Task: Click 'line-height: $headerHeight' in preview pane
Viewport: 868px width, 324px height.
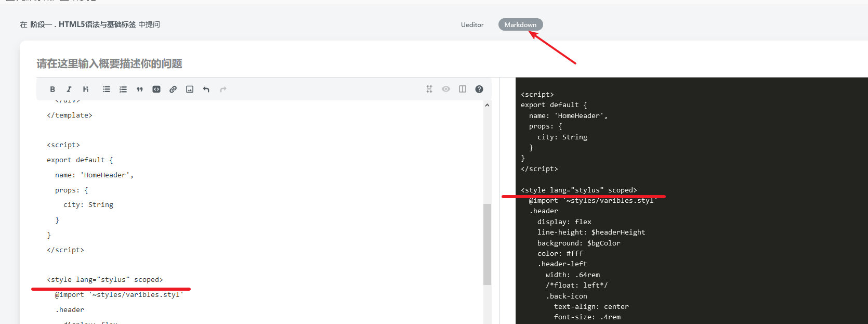Action: pos(591,232)
